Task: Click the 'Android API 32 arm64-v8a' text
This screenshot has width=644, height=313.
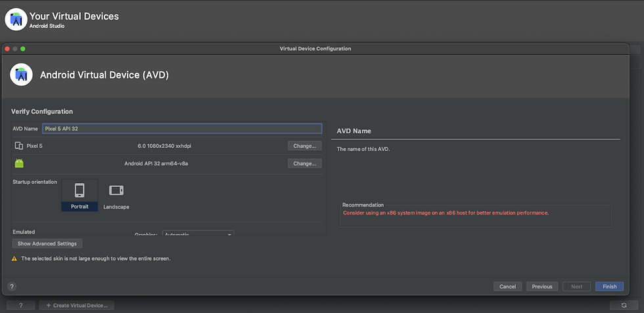Action: (x=156, y=163)
